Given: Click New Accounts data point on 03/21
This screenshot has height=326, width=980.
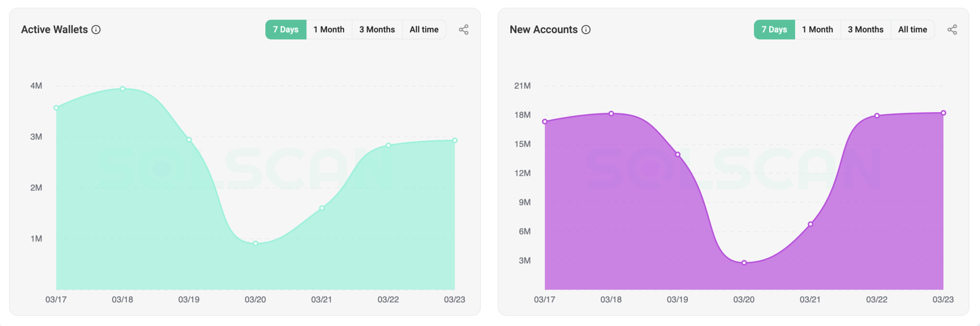Looking at the screenshot, I should [810, 224].
